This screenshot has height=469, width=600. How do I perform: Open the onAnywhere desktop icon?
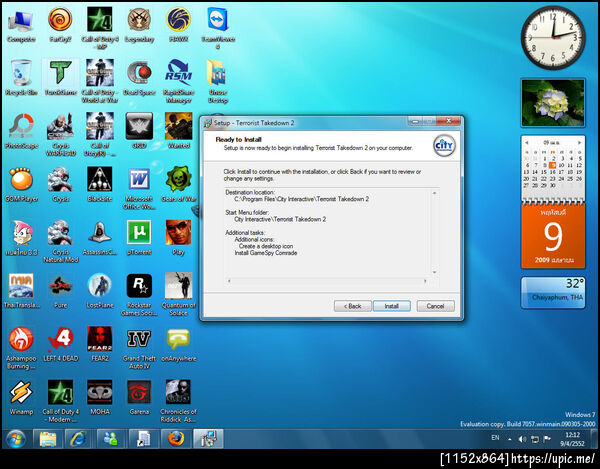tap(179, 344)
